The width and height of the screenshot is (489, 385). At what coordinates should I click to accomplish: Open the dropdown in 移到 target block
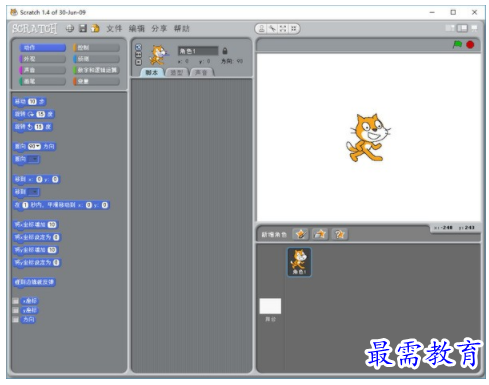(x=33, y=192)
